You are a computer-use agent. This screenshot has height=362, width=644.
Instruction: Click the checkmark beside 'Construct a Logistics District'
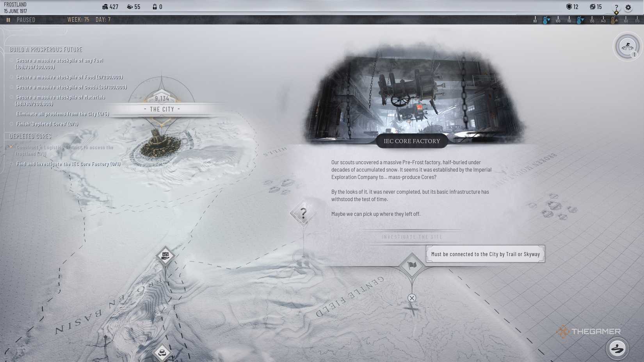pos(11,147)
